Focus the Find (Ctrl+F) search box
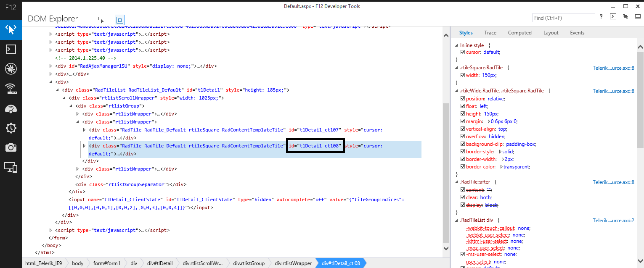 tap(564, 18)
